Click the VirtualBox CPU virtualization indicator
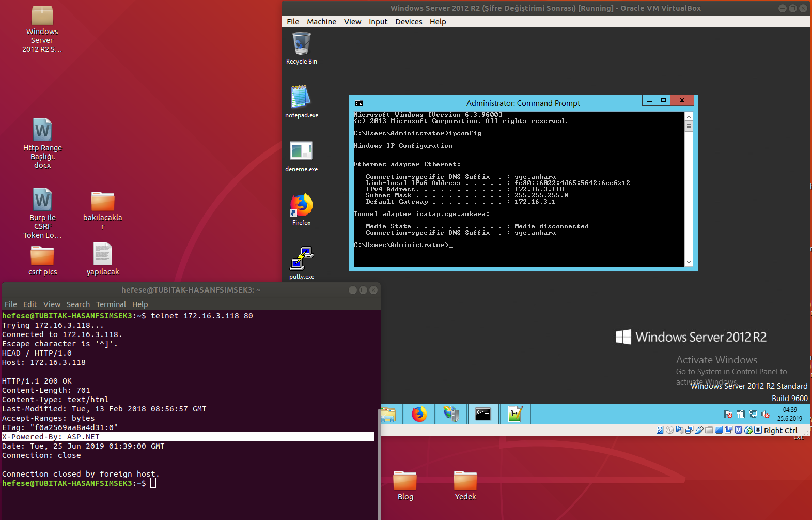The image size is (812, 520). click(738, 430)
